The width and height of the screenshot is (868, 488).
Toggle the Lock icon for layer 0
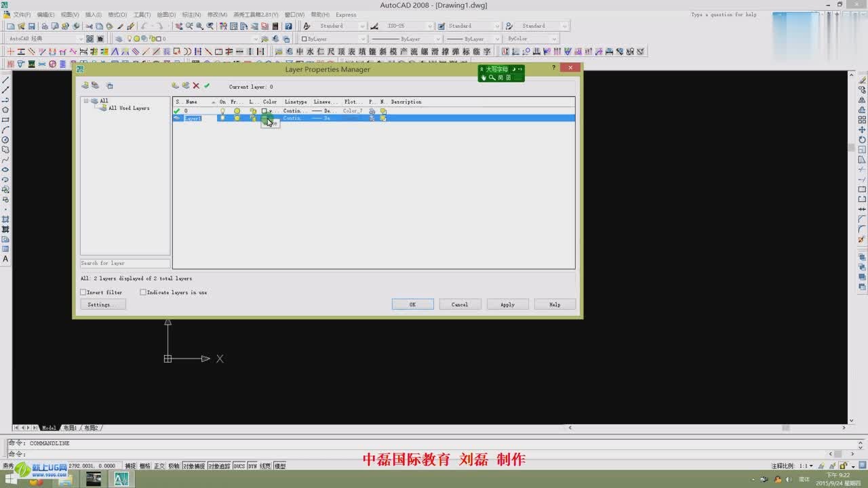253,110
